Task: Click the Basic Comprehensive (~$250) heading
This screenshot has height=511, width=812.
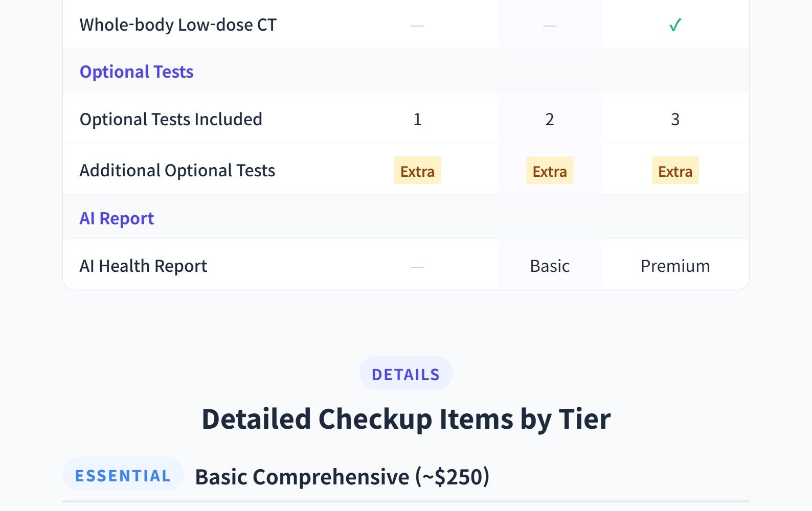Action: 342,477
